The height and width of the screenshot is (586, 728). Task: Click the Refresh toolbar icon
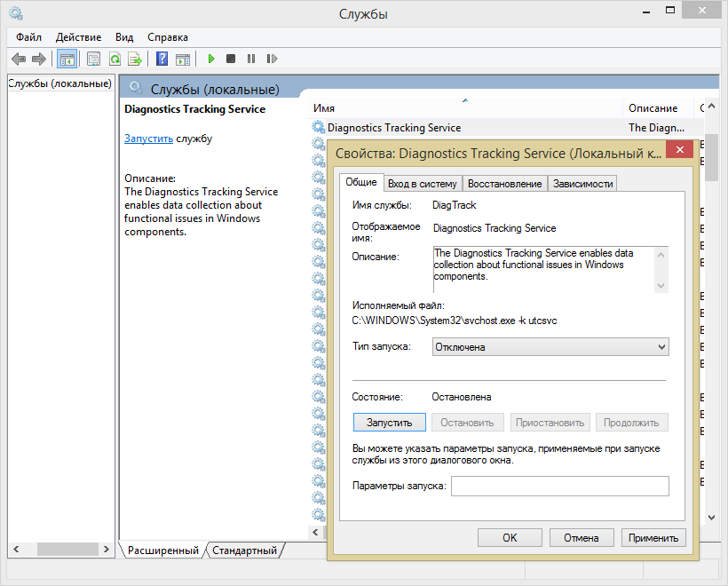point(115,59)
